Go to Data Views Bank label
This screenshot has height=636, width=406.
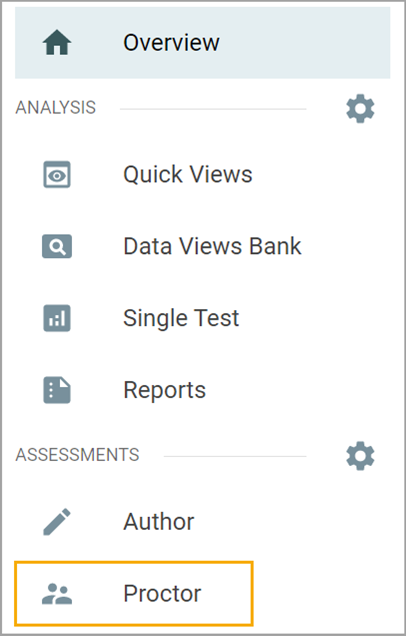212,246
